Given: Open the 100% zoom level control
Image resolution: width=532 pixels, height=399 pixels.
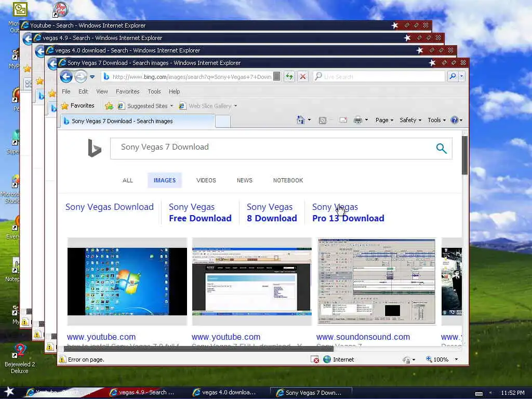Looking at the screenshot, I should (x=442, y=360).
